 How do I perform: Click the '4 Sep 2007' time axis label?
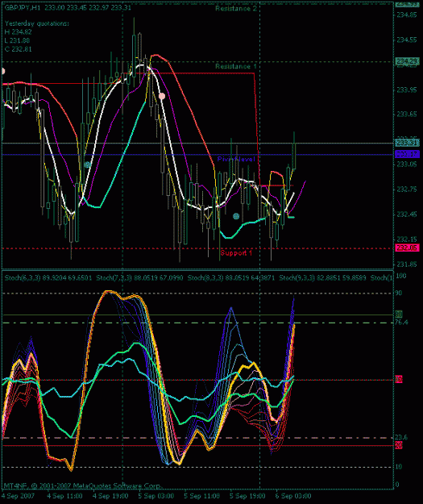(x=18, y=496)
